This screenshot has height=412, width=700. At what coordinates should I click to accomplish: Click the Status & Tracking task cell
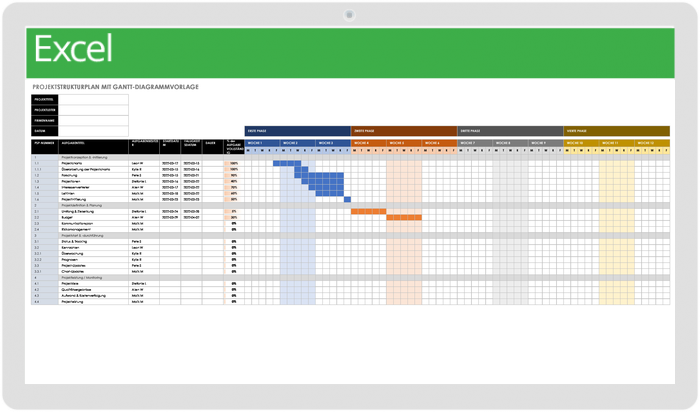click(x=93, y=241)
